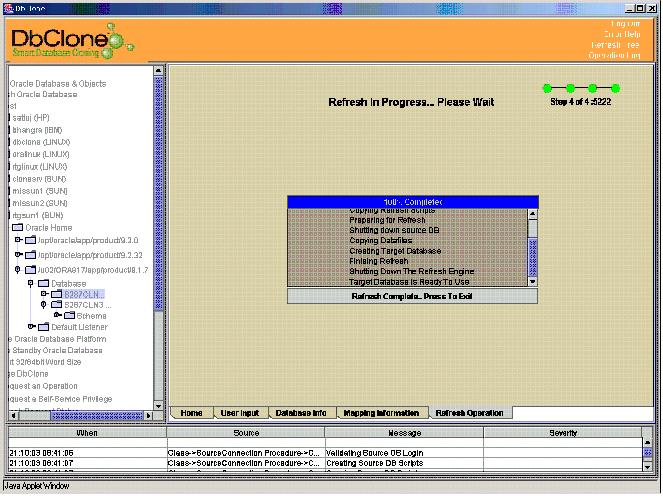This screenshot has width=663, height=496.
Task: Click the Severity column header
Action: pos(563,433)
